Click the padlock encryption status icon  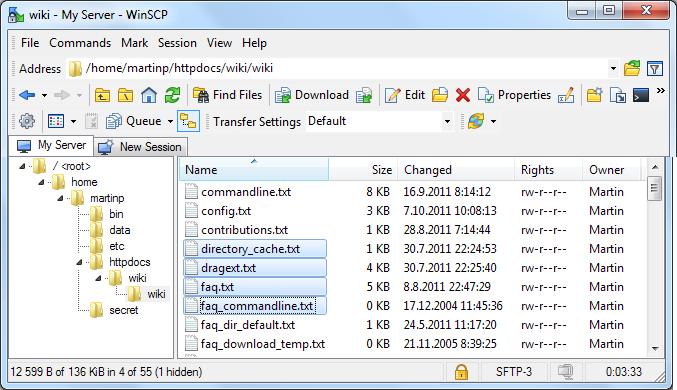coord(461,372)
